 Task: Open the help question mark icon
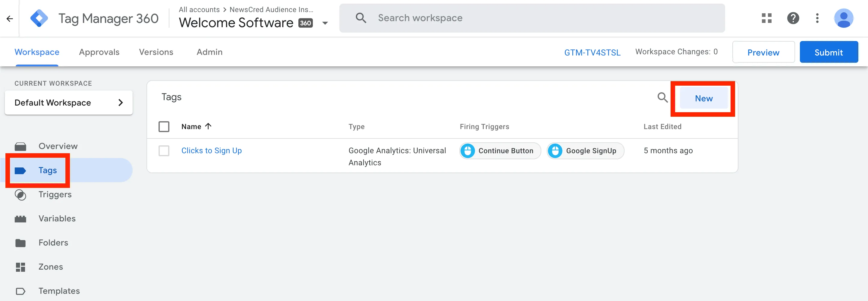793,18
